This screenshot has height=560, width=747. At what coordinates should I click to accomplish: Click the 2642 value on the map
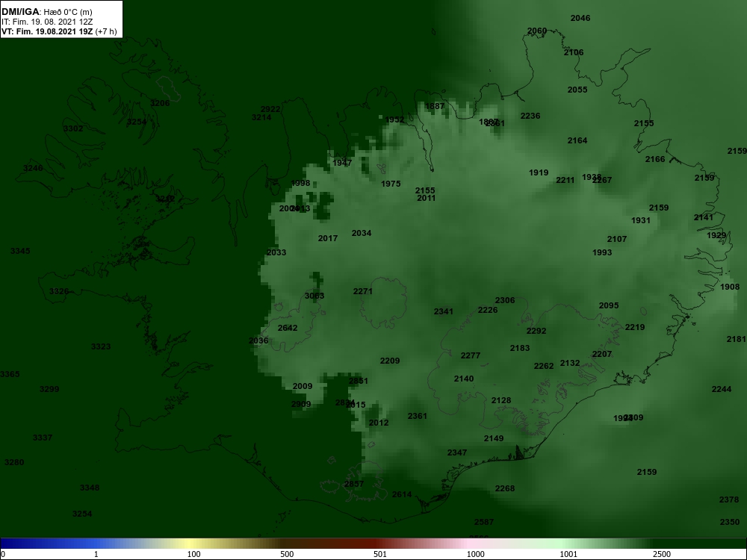288,328
